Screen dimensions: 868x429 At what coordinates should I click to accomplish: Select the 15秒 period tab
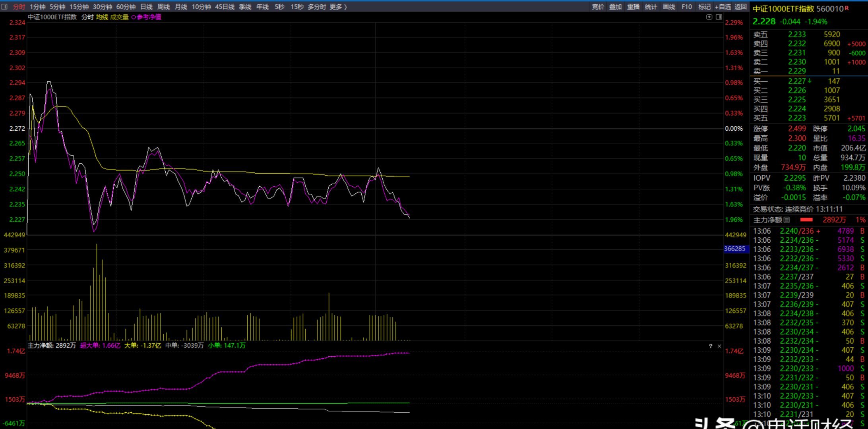click(x=297, y=7)
